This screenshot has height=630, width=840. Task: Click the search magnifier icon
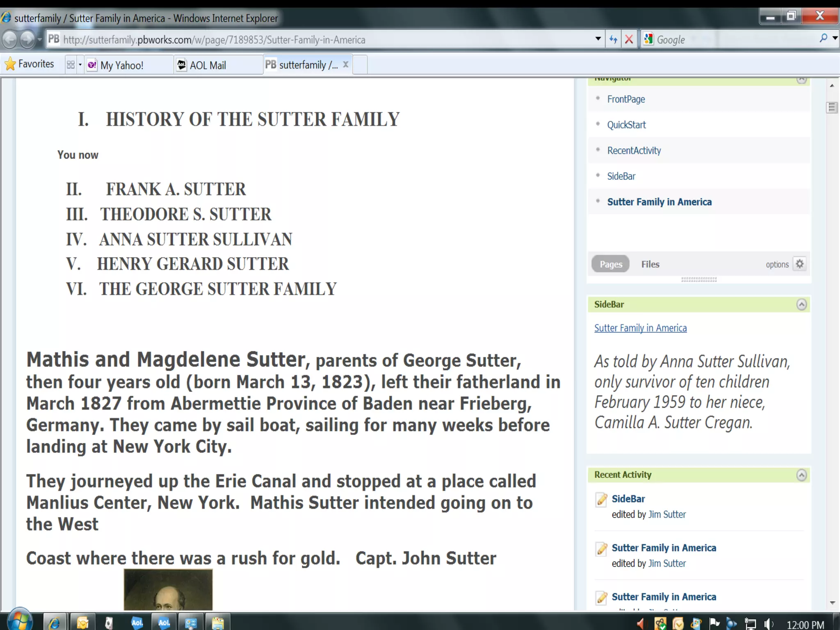(x=823, y=39)
